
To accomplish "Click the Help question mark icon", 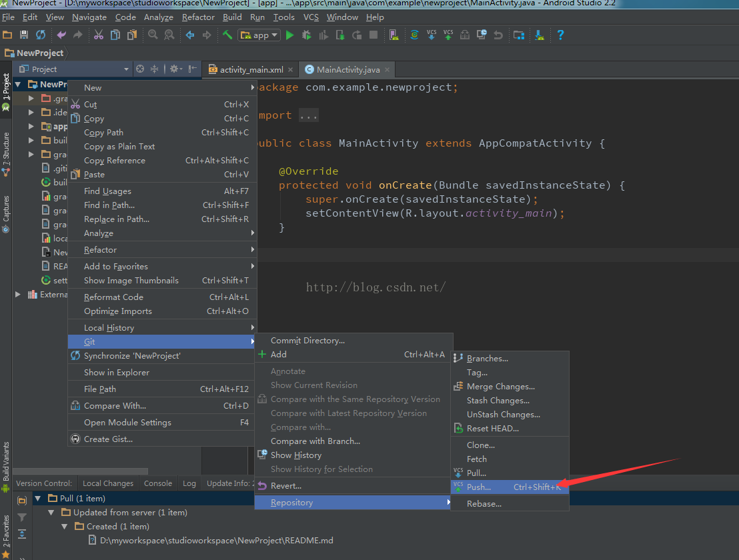I will click(560, 35).
